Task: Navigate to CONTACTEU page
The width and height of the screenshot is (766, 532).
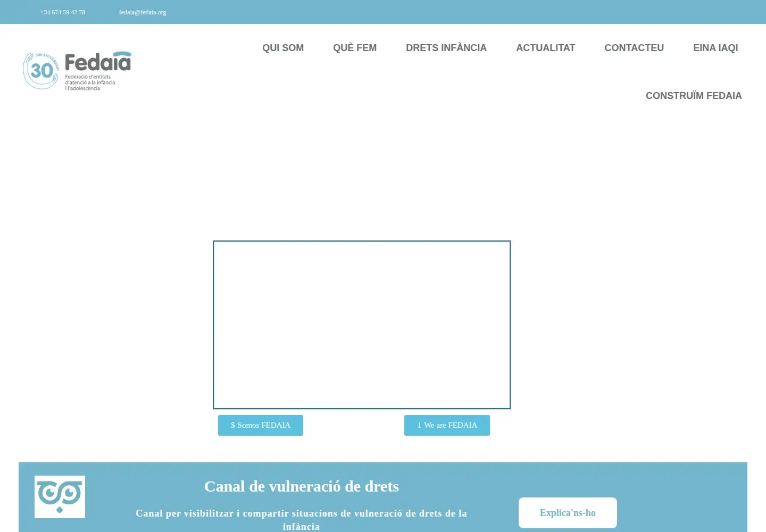Action: (x=634, y=48)
